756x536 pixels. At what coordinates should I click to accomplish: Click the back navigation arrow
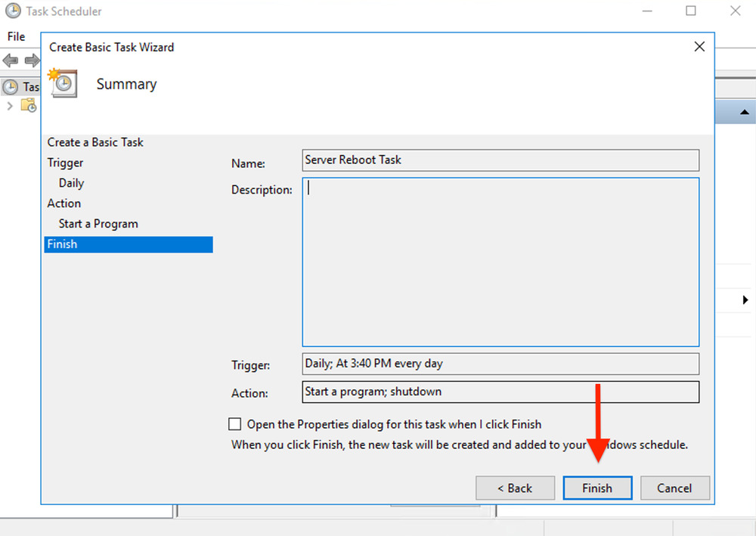pyautogui.click(x=11, y=62)
